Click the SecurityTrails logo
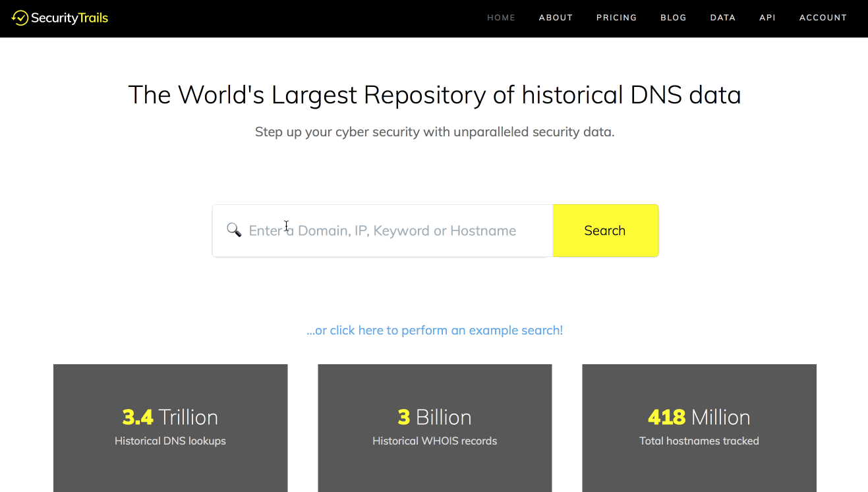This screenshot has height=492, width=868. click(x=60, y=18)
